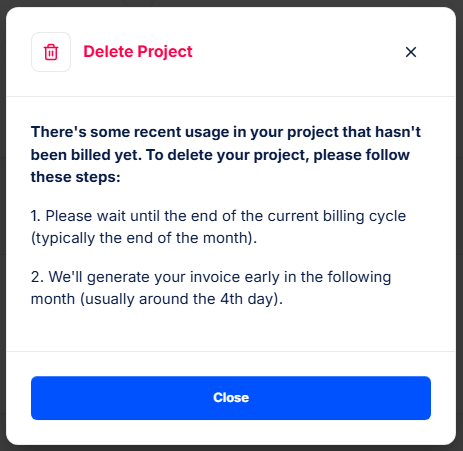
Task: Click the red trash can icon
Action: [51, 52]
